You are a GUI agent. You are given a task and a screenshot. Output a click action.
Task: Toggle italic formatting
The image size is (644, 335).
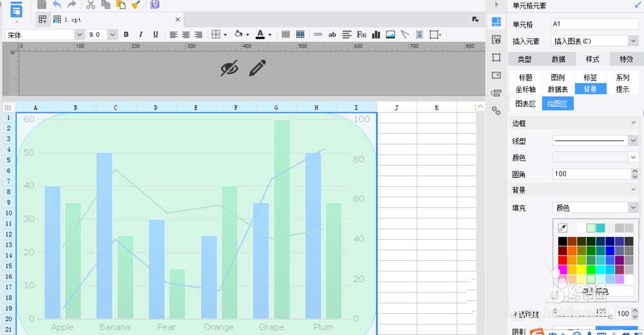[140, 35]
